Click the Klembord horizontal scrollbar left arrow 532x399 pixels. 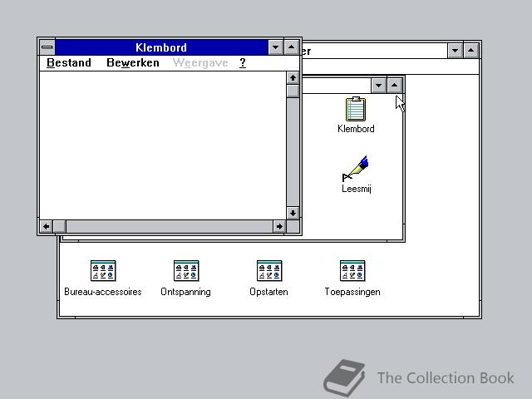(x=47, y=226)
